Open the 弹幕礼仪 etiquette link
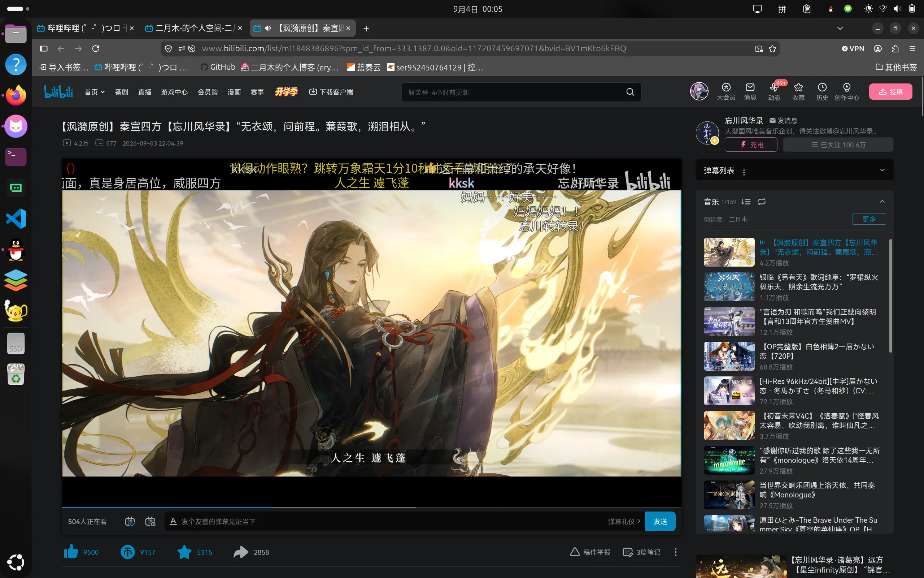The image size is (924, 578). 624,521
